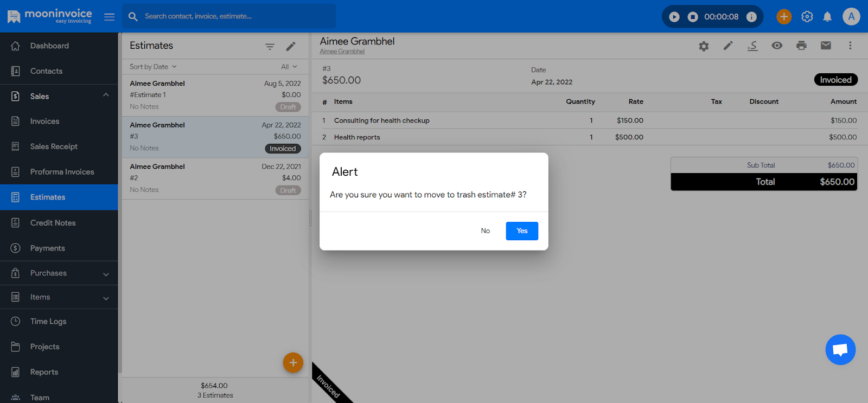Click the Time Logs clock icon

[x=15, y=321]
